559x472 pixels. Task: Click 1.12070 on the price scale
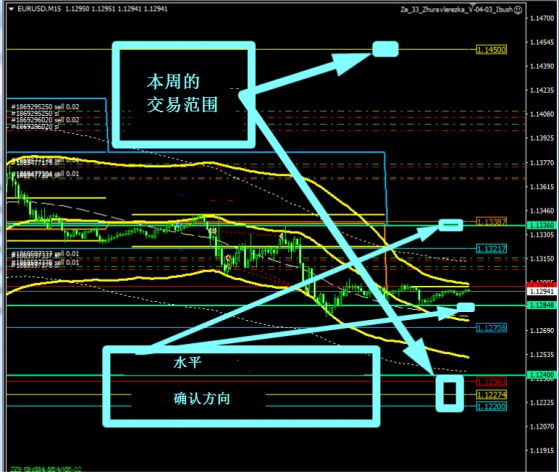(x=542, y=426)
